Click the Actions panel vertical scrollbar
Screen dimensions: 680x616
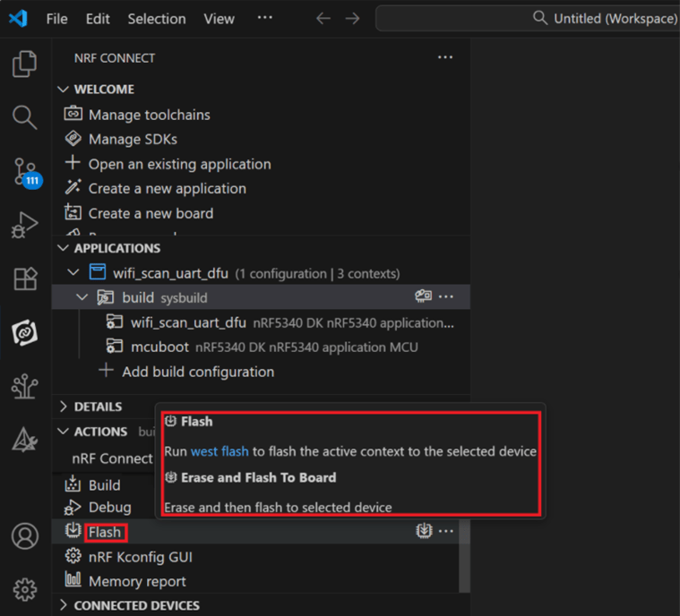(464, 555)
